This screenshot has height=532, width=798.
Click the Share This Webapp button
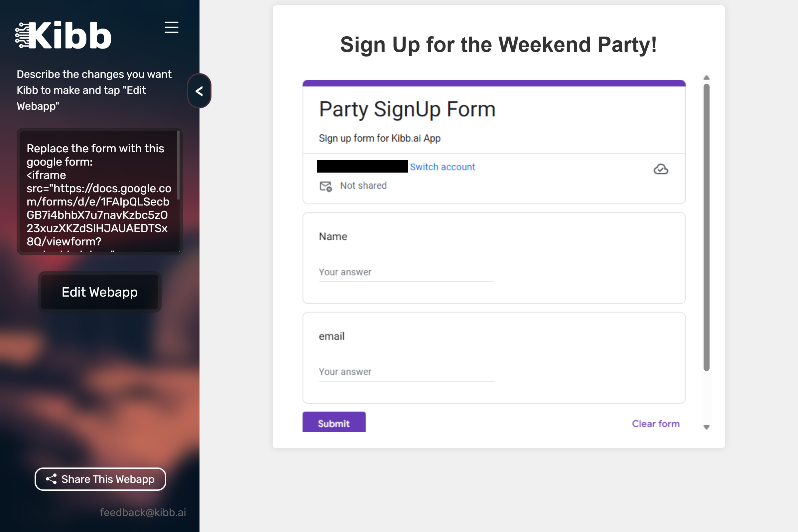(100, 479)
